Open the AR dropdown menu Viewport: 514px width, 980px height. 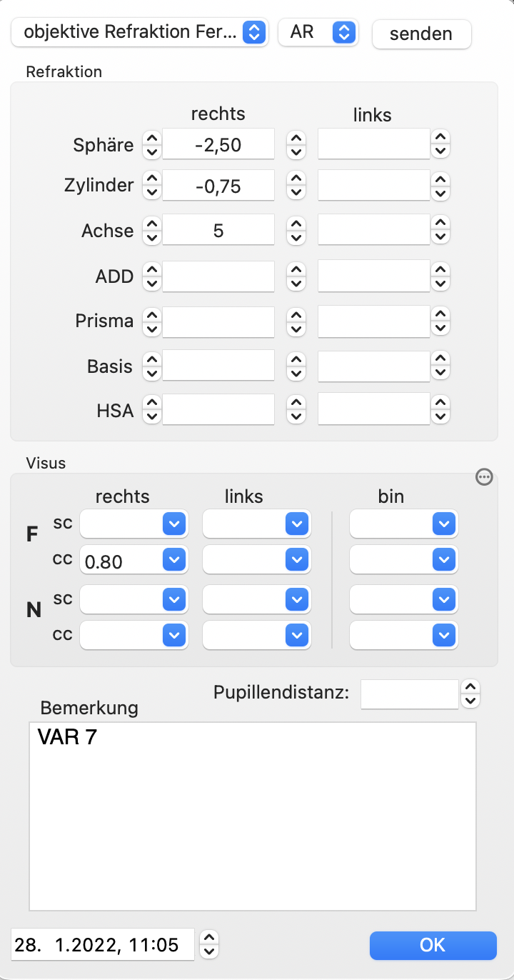click(x=318, y=32)
